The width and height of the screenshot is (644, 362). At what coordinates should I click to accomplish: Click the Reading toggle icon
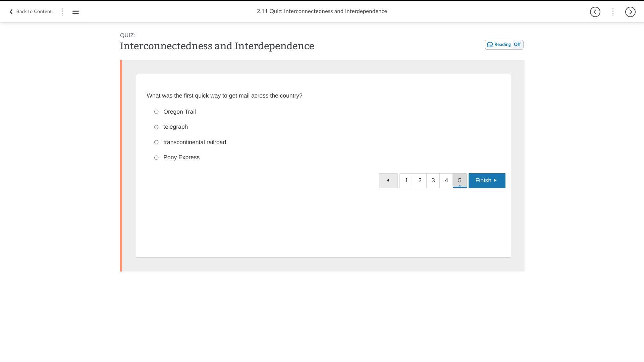pos(490,44)
